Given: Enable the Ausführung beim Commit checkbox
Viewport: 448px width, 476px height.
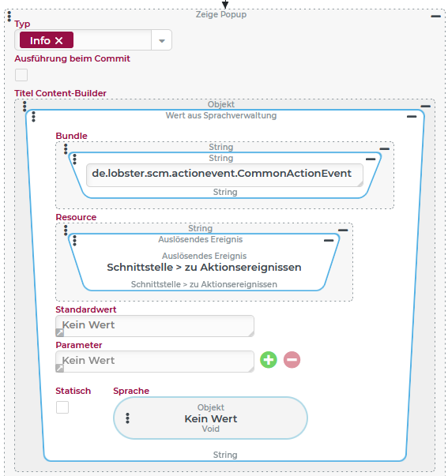Looking at the screenshot, I should (21, 75).
